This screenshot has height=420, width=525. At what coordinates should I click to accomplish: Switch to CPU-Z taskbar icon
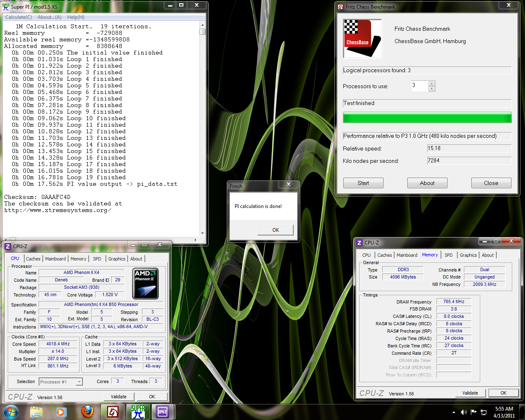(x=162, y=412)
